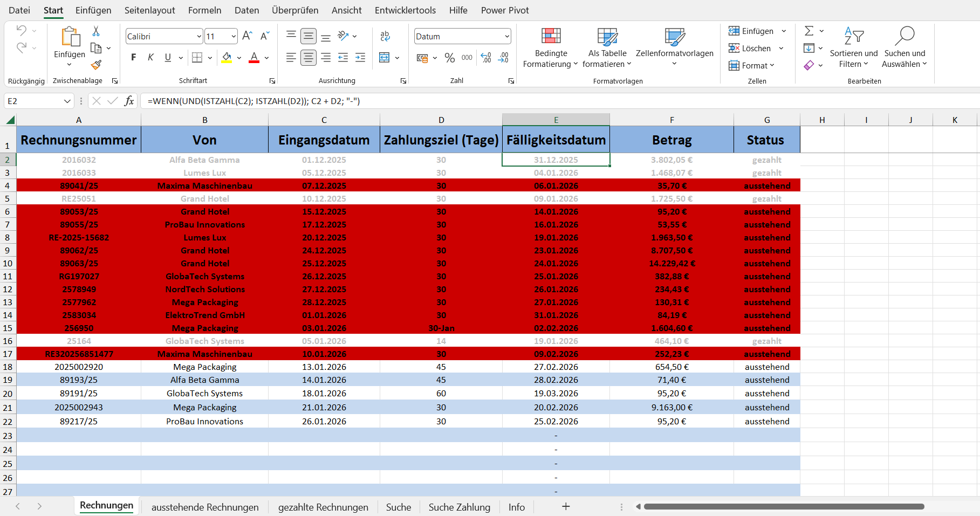980x516 pixels.
Task: Click increase font size icon
Action: (x=247, y=36)
